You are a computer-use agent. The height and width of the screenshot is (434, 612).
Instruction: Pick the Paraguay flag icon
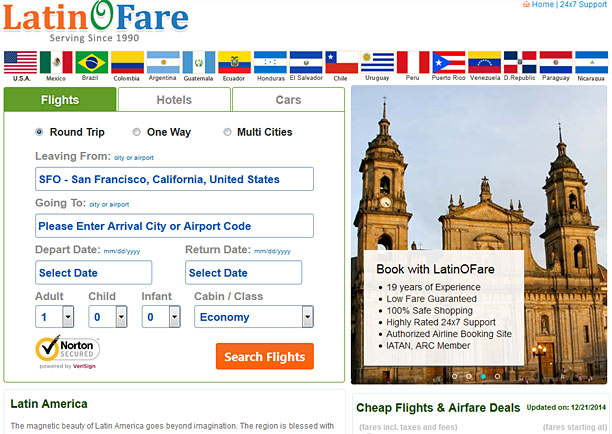pyautogui.click(x=556, y=62)
